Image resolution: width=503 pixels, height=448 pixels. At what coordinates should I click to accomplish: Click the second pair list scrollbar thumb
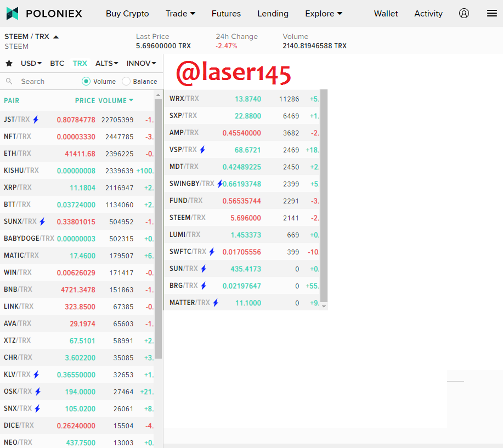(x=324, y=196)
